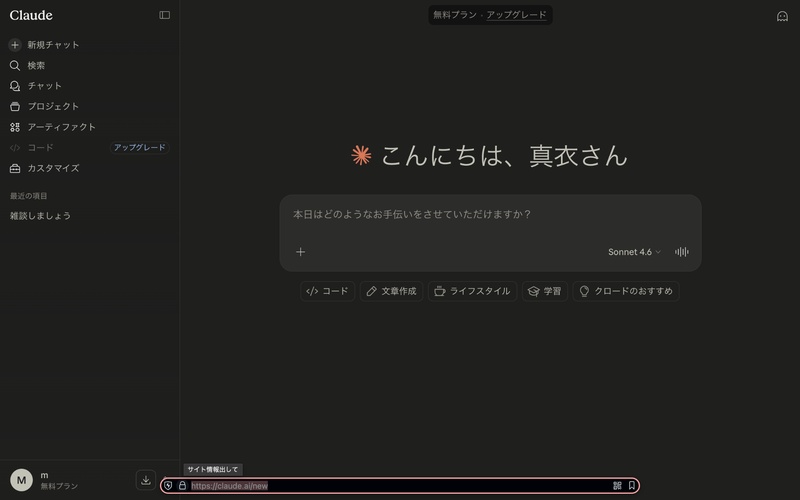This screenshot has height=500, width=800.
Task: Focus the message input field
Action: [490, 214]
